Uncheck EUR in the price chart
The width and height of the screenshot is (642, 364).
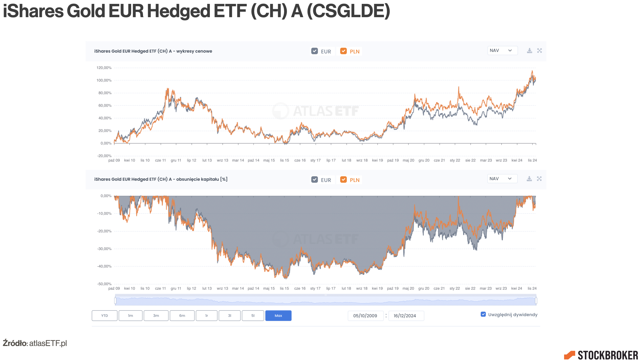click(315, 51)
